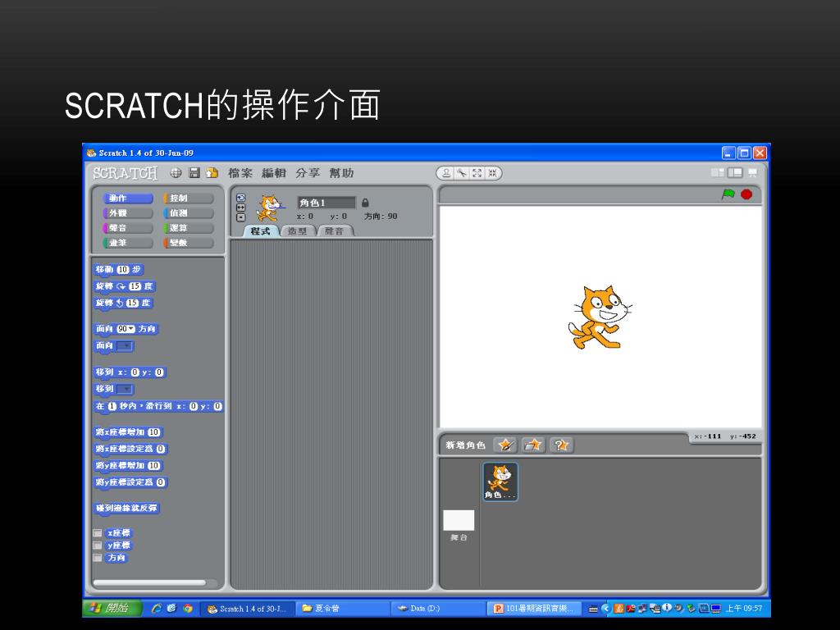This screenshot has height=630, width=840.
Task: Switch to presentation mode
Action: pyautogui.click(x=753, y=172)
